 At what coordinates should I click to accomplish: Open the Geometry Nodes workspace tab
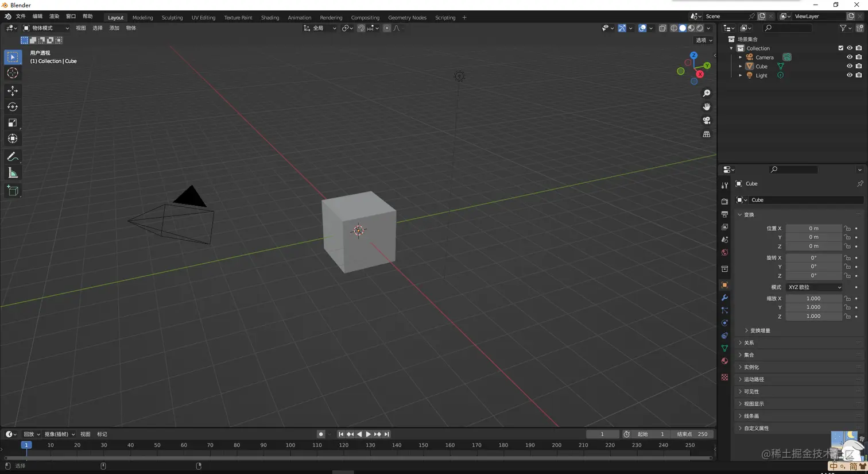(407, 18)
